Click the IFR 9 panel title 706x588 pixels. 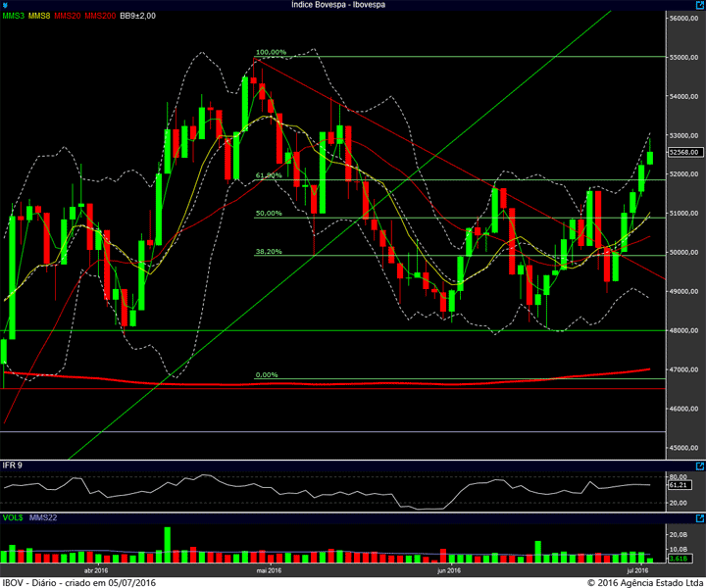(12, 465)
